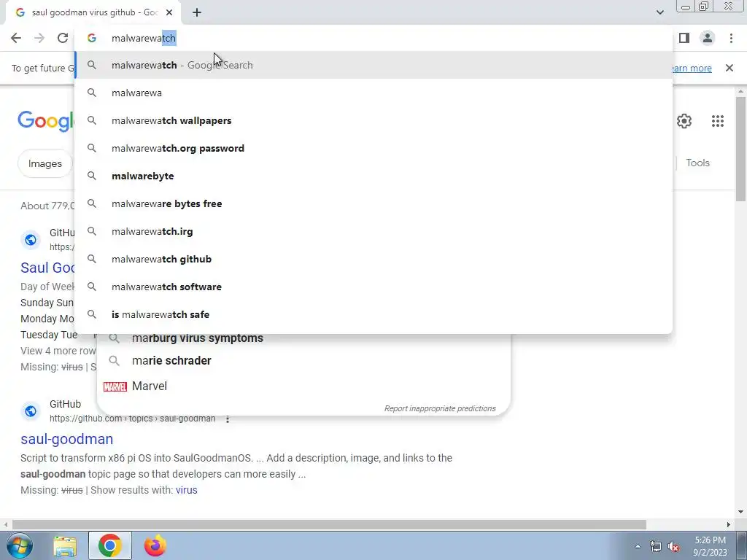Toggle the Chrome side panel icon
Image resolution: width=747 pixels, height=560 pixels.
pos(684,38)
